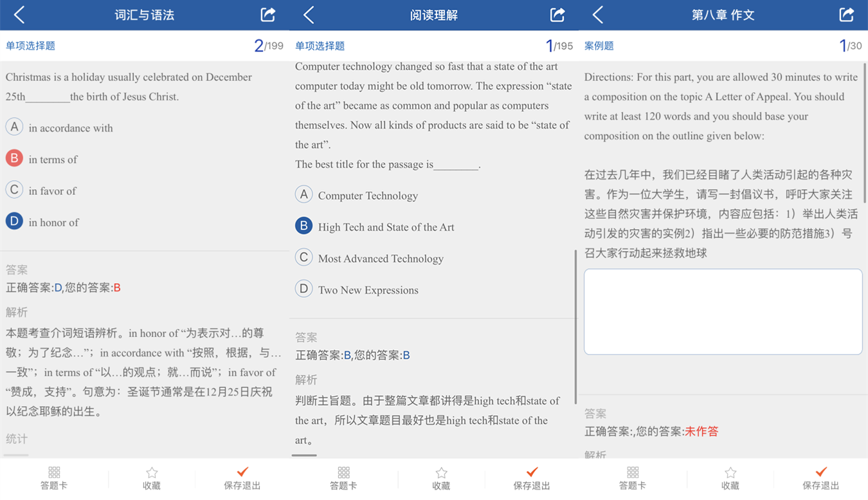Tap the 1/30 question counter
The height and width of the screenshot is (500, 868).
(851, 46)
